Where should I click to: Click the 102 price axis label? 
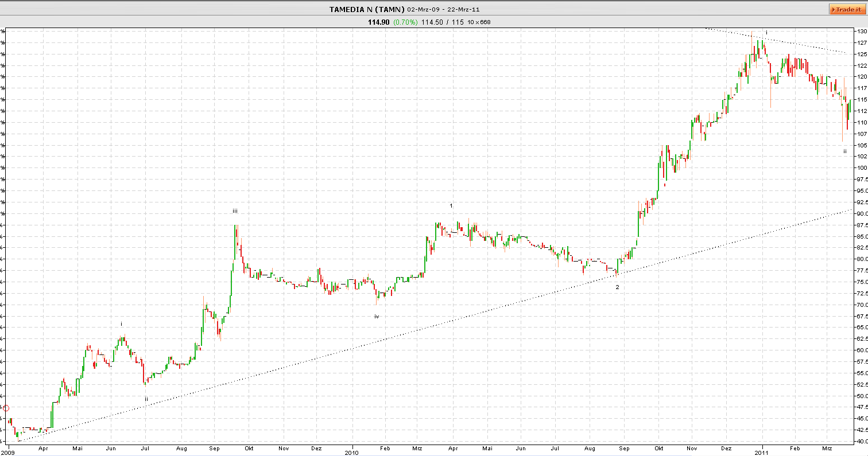click(862, 156)
